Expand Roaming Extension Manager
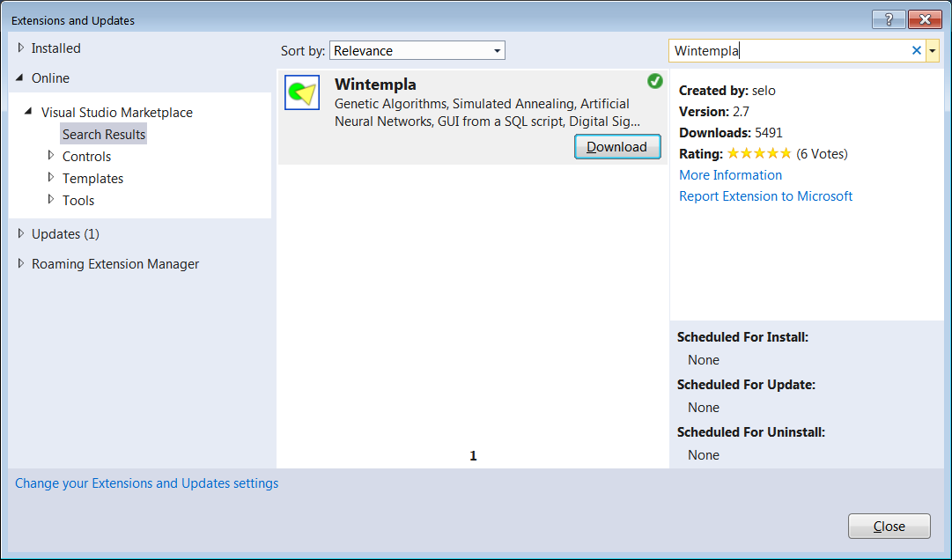This screenshot has width=952, height=560. click(x=20, y=263)
